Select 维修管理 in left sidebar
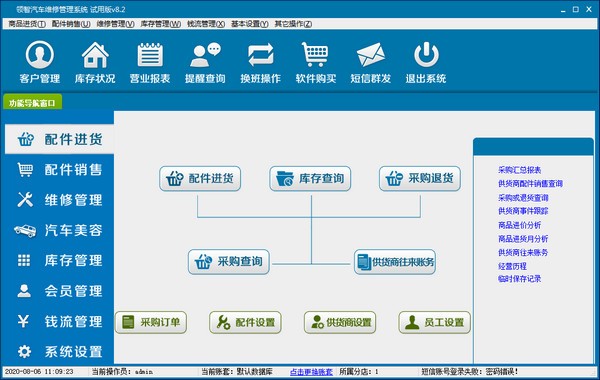Image resolution: width=600 pixels, height=380 pixels. [59, 200]
